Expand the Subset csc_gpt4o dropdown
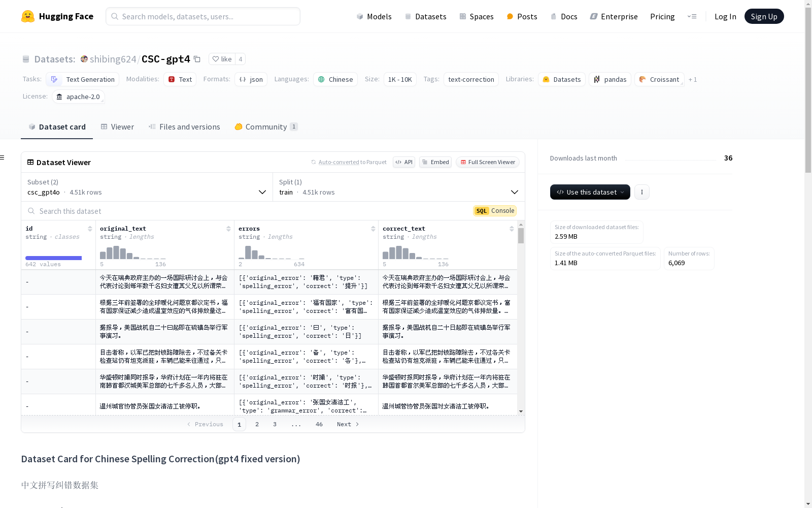 [147, 187]
